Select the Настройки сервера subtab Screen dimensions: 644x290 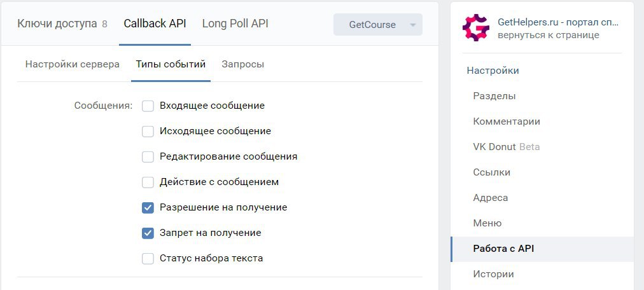click(x=73, y=64)
